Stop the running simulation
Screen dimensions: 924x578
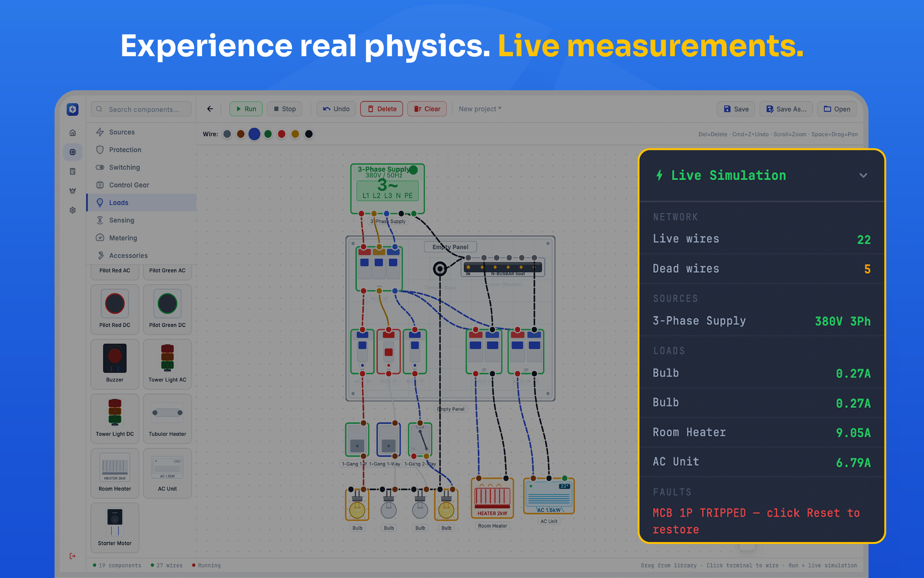(285, 109)
